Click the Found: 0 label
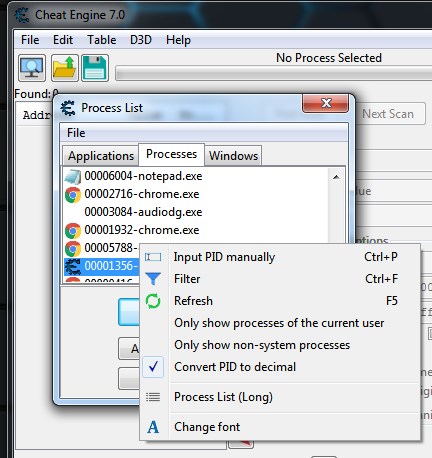 point(36,94)
